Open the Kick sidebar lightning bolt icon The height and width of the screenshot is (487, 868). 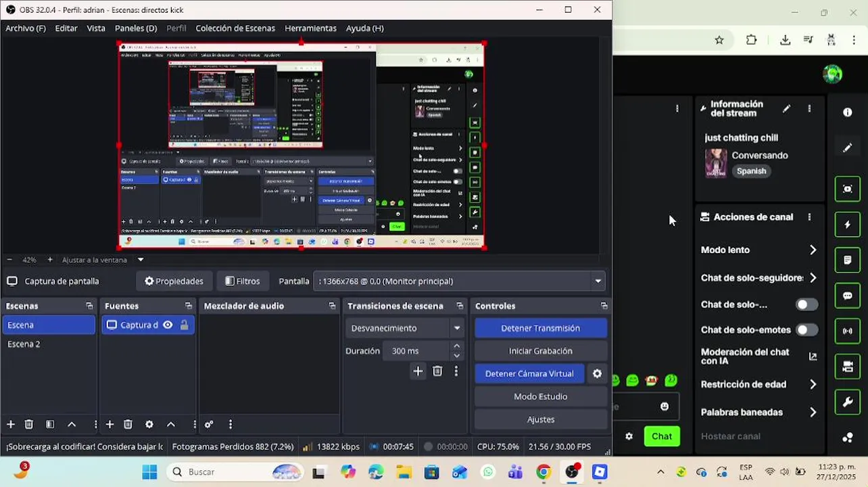point(848,225)
